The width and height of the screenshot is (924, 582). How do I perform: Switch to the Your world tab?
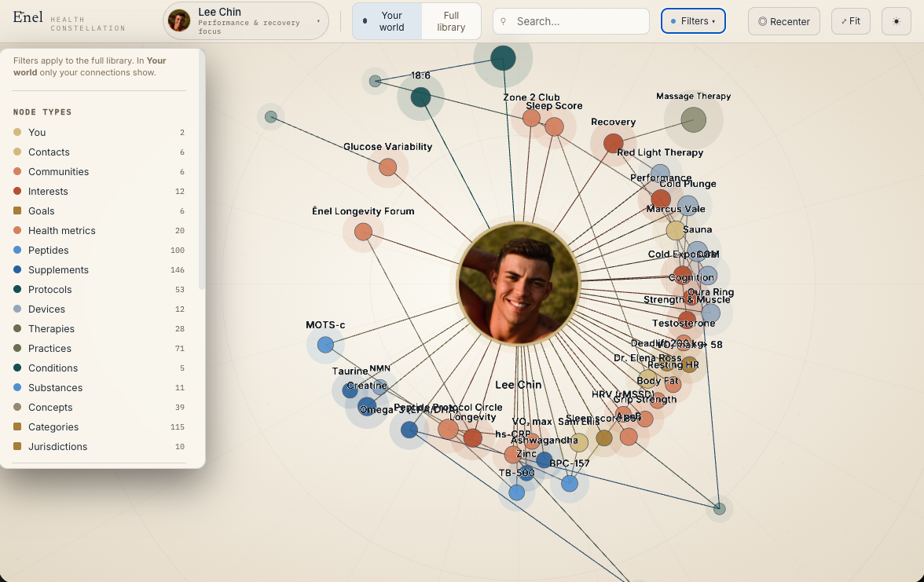[x=387, y=21]
